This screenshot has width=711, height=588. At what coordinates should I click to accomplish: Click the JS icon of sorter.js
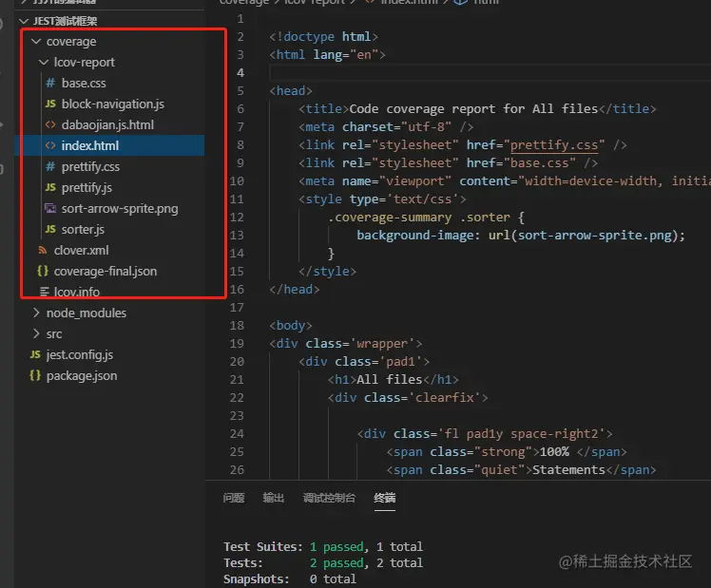pyautogui.click(x=50, y=229)
